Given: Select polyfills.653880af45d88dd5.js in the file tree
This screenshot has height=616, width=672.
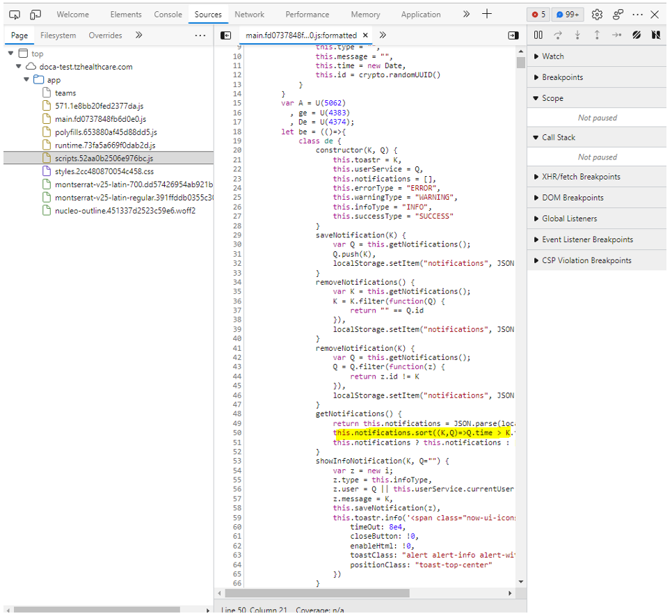Looking at the screenshot, I should click(x=106, y=132).
